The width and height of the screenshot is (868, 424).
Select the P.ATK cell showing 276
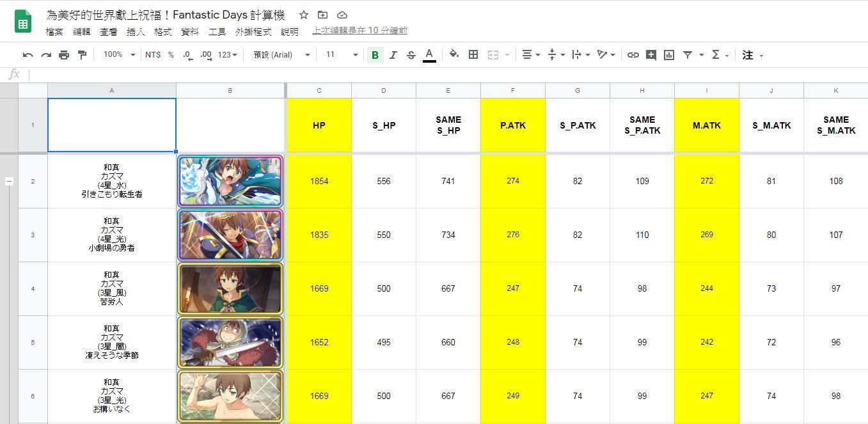click(512, 235)
